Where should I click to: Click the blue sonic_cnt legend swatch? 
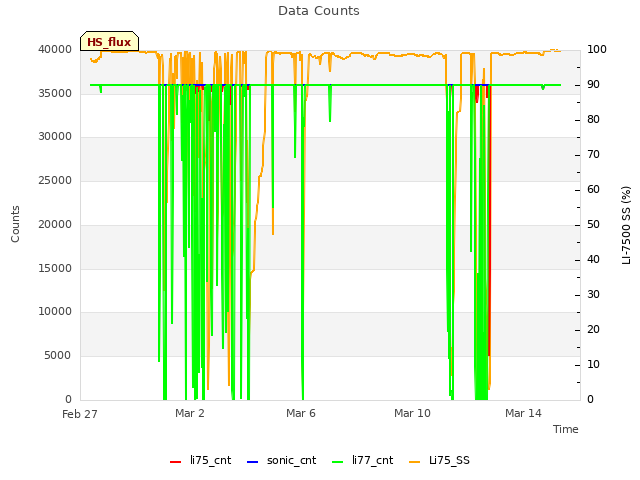point(253,462)
